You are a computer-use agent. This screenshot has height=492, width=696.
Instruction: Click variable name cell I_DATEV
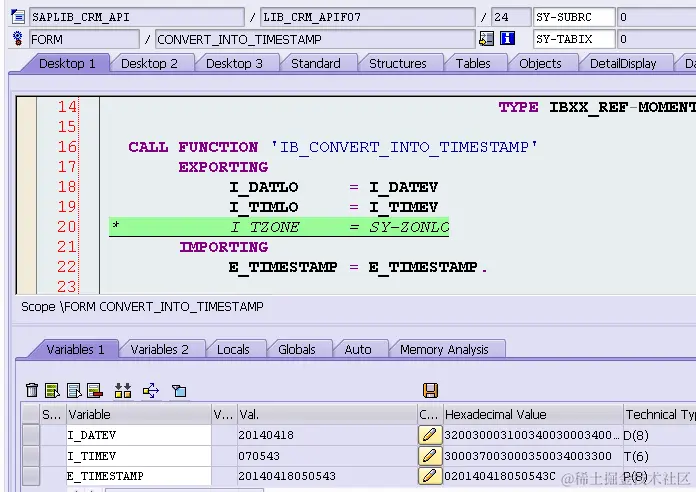(x=138, y=435)
